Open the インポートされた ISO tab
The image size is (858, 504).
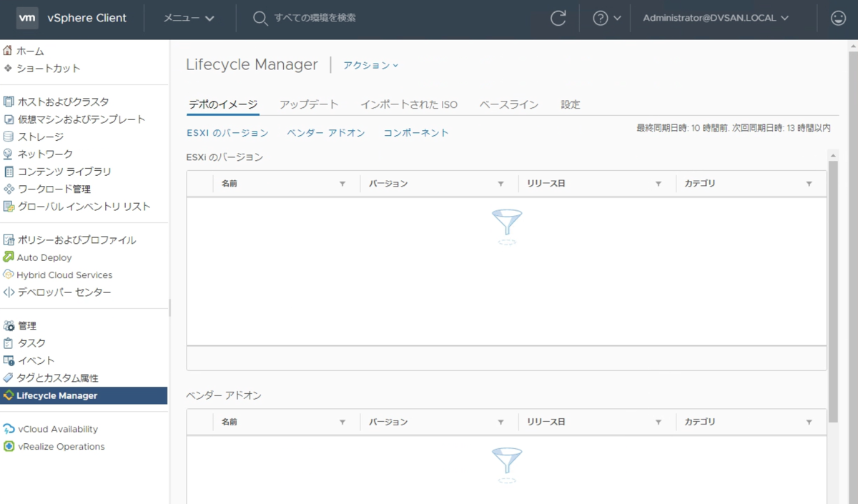tap(409, 104)
